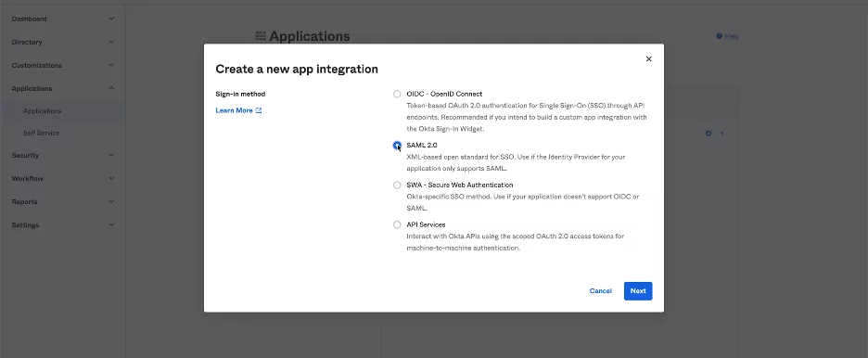The image size is (868, 358).
Task: Pick the API Services radio option
Action: (x=397, y=224)
